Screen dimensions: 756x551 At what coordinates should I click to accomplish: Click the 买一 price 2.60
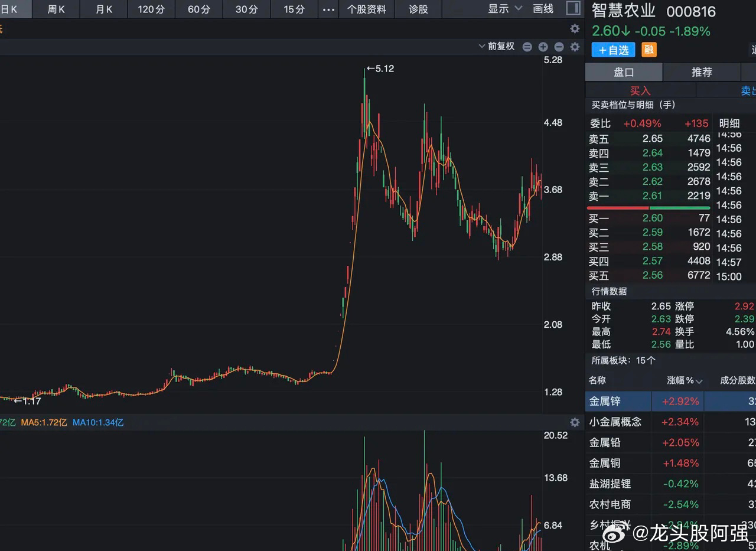click(x=653, y=219)
